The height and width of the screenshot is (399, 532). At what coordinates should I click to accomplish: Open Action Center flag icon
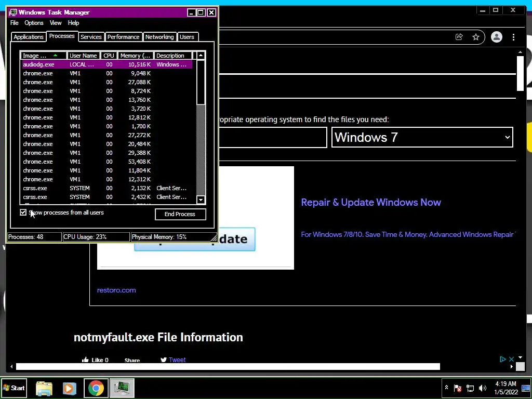point(457,388)
